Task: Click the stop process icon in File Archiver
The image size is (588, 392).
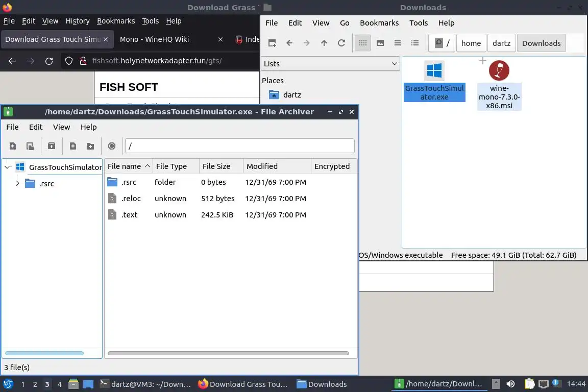Action: (112, 146)
